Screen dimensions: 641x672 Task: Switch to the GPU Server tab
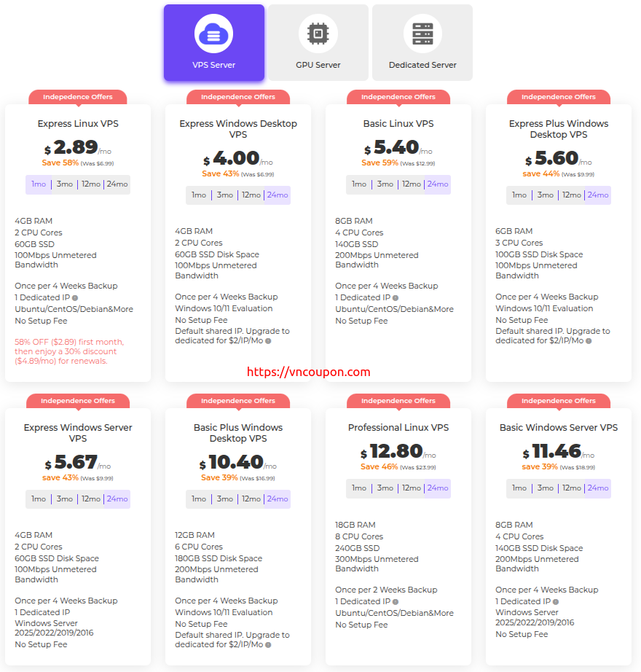(318, 42)
